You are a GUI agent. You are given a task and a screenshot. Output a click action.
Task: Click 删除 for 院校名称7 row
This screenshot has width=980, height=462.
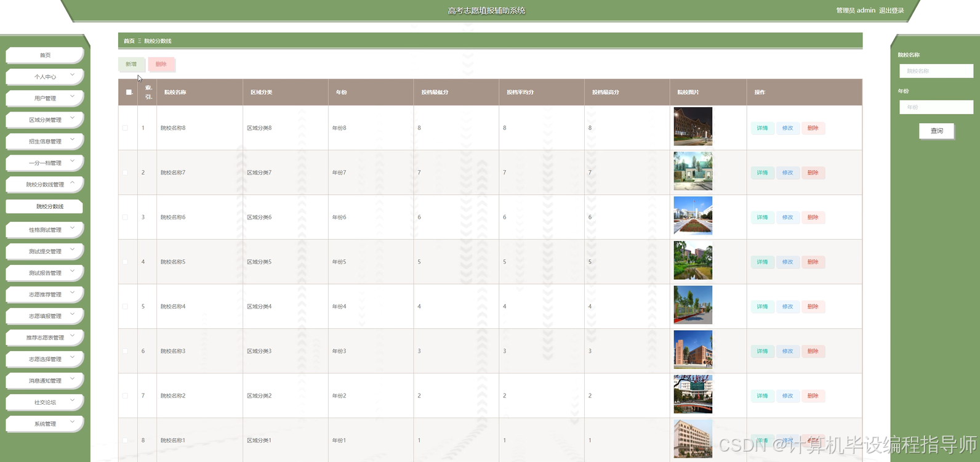tap(813, 172)
